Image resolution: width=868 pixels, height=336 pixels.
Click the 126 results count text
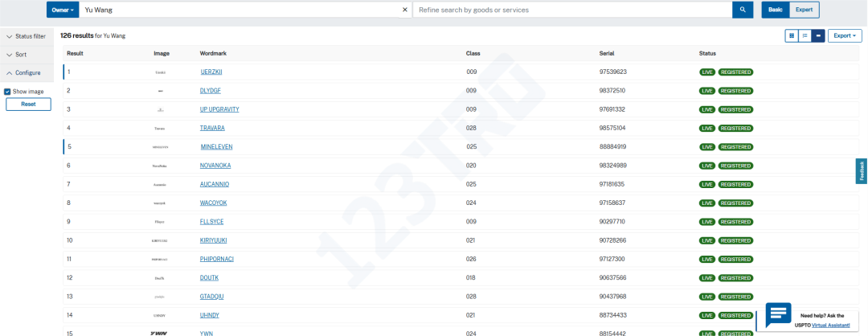[x=77, y=35]
